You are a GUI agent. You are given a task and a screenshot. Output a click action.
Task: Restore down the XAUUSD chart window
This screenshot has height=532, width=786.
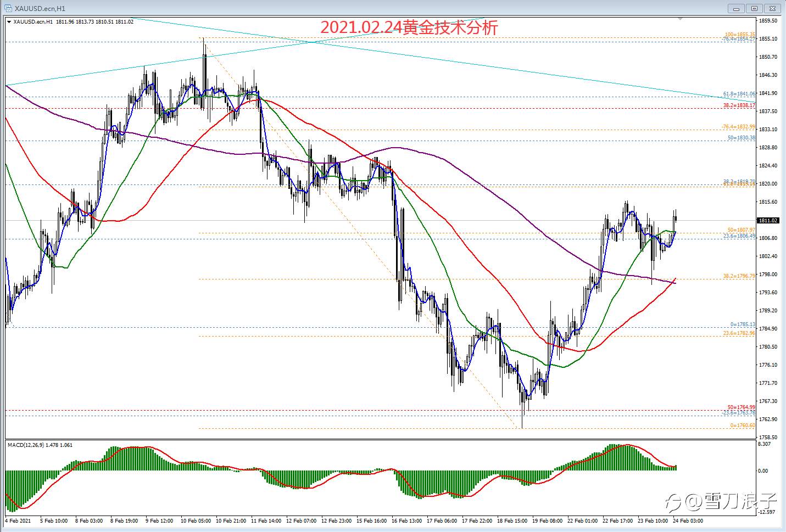754,8
